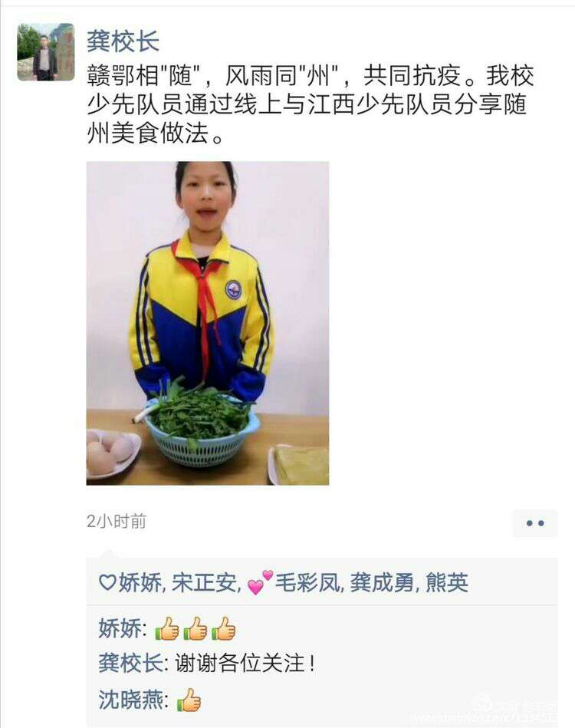Open 龚成勇 from the likes list
This screenshot has height=728, width=575.
[382, 582]
